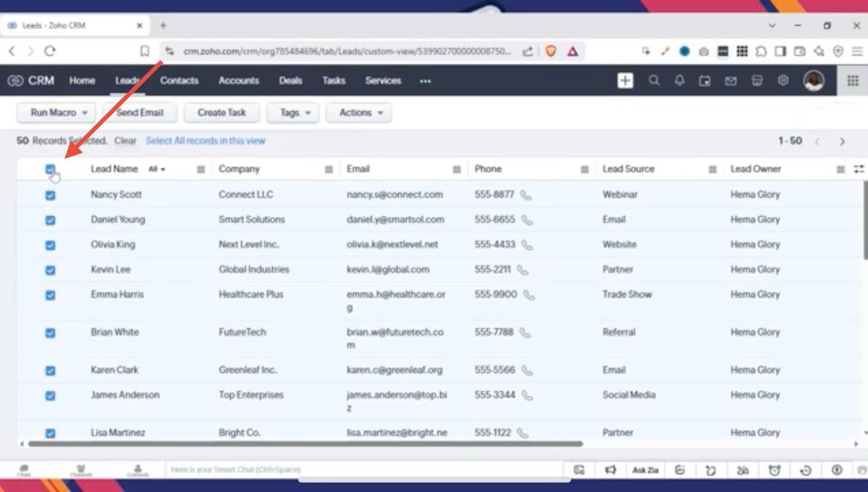The width and height of the screenshot is (868, 492).
Task: Open the notifications bell icon
Action: click(679, 80)
